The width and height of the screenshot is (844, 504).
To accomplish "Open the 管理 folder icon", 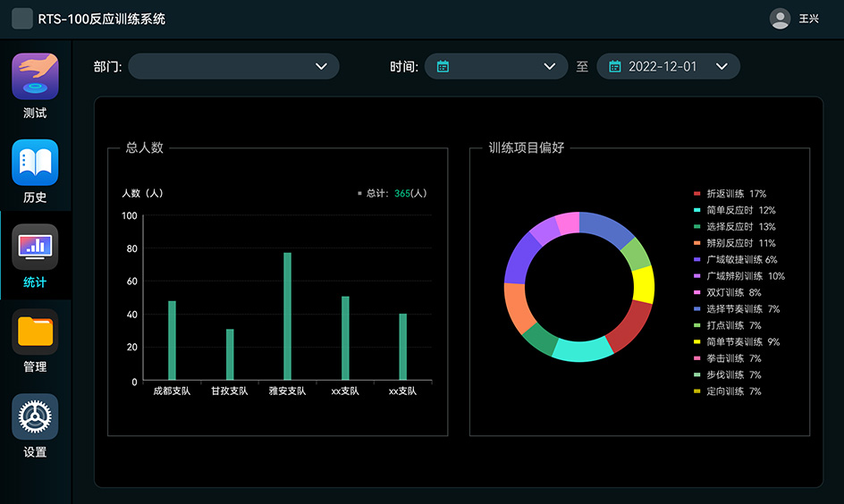I will (35, 332).
